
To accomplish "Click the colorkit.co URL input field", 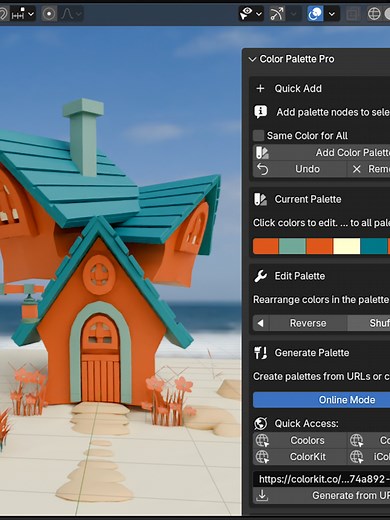I will pos(321,479).
